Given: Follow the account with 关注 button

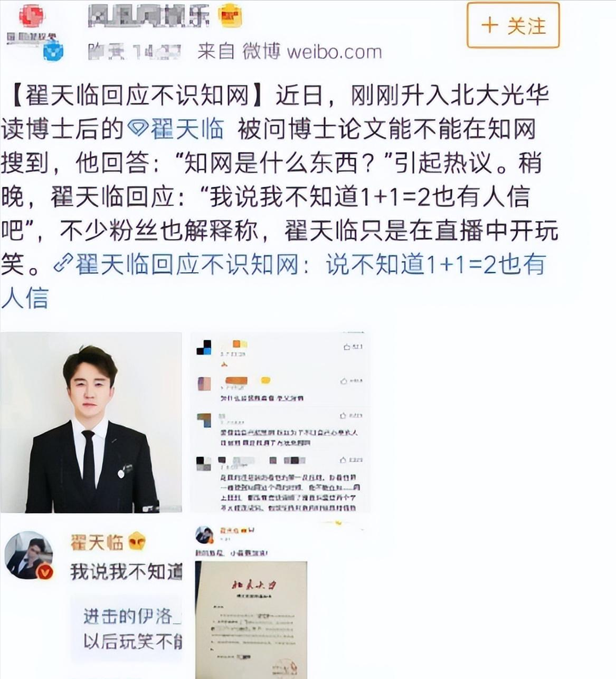Looking at the screenshot, I should 513,25.
